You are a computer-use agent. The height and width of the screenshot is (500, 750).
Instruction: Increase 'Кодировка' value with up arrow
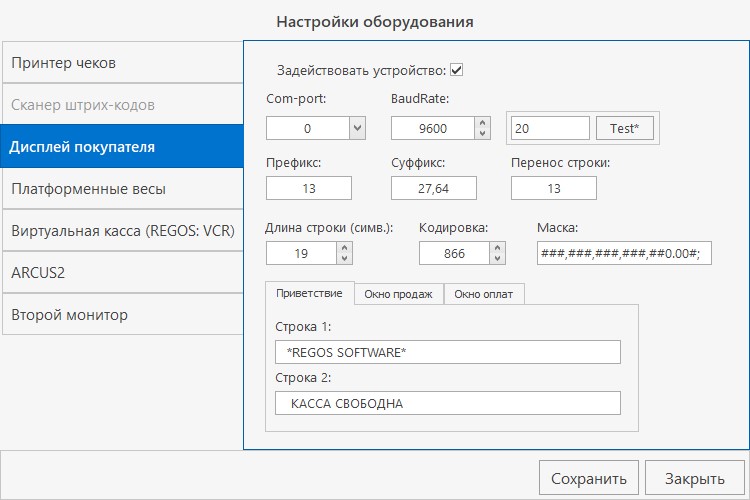pyautogui.click(x=497, y=249)
